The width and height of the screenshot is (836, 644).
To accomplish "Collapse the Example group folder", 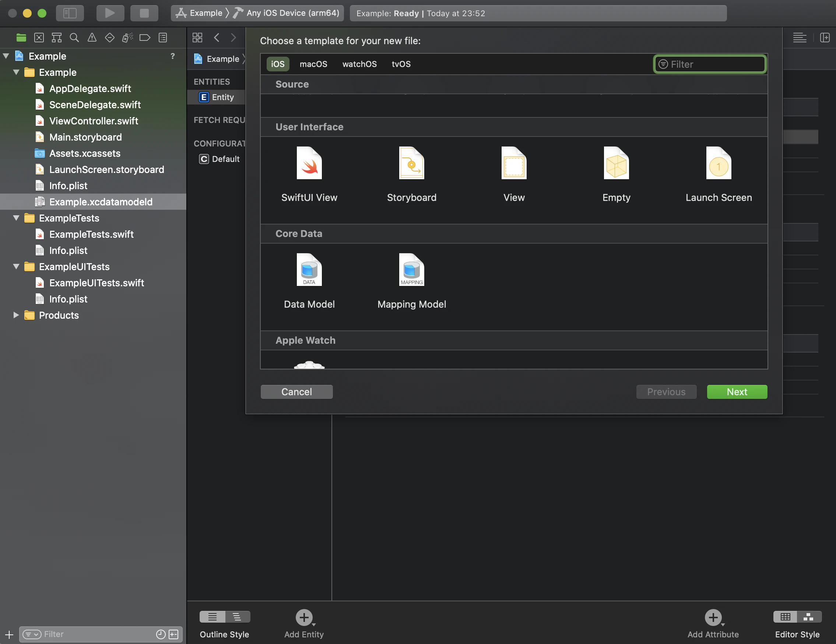I will click(x=16, y=72).
